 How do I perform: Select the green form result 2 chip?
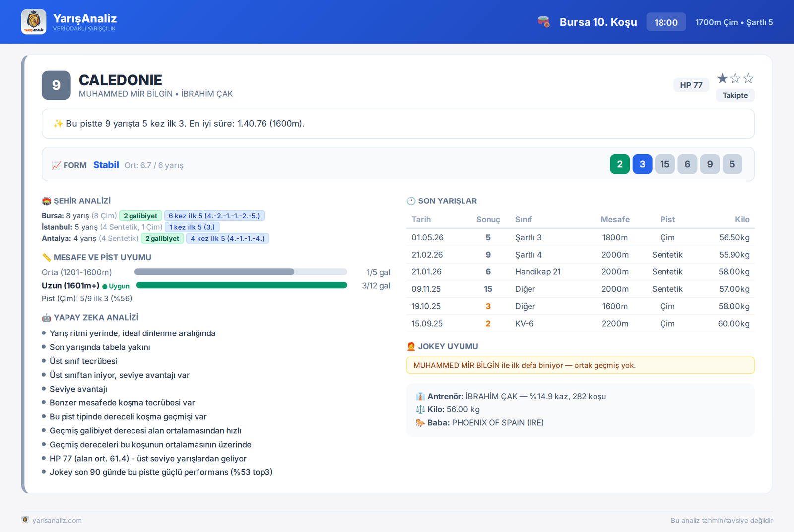[x=620, y=164]
